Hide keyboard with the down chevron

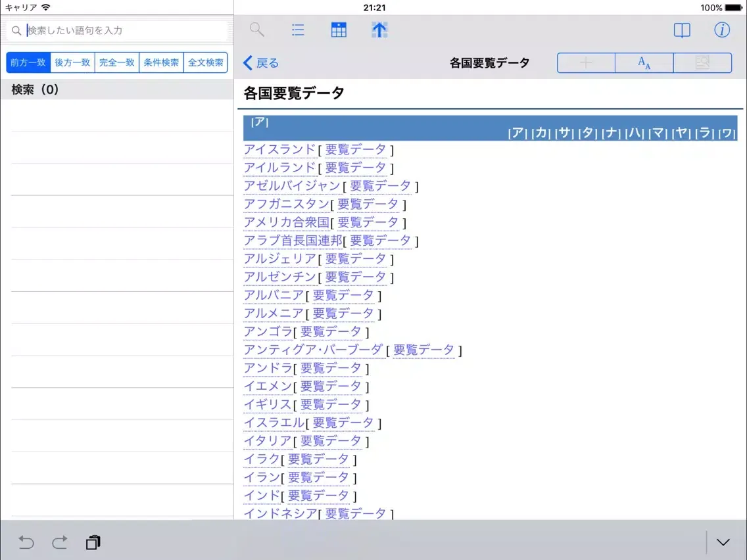[723, 542]
